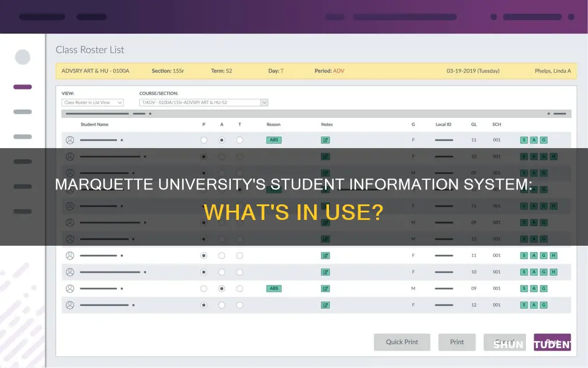Select Absent radio in the last roster row

[222, 305]
